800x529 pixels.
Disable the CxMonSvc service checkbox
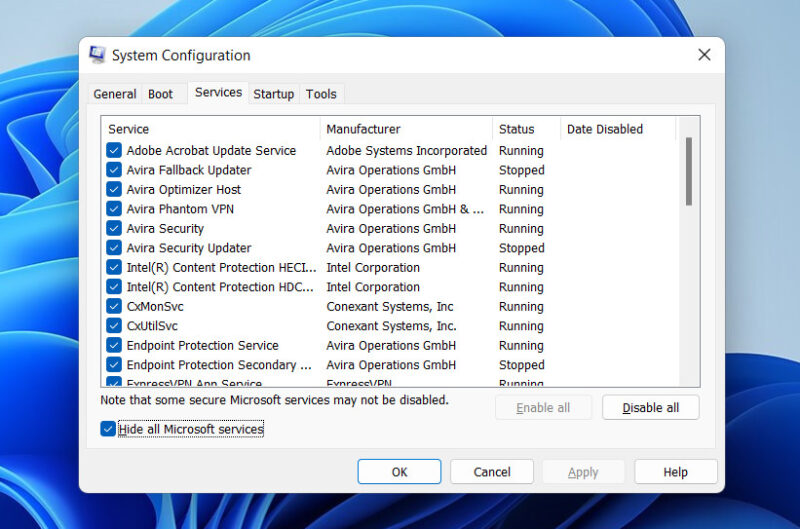(114, 306)
